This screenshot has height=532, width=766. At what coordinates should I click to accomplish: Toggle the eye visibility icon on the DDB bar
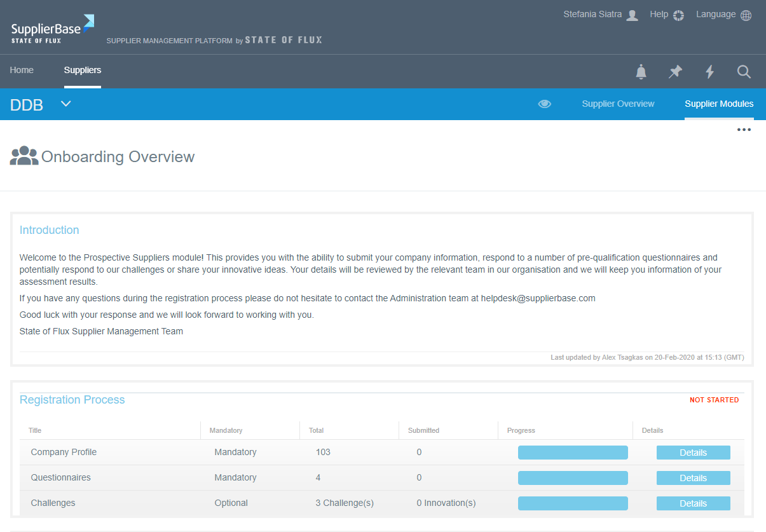point(544,104)
